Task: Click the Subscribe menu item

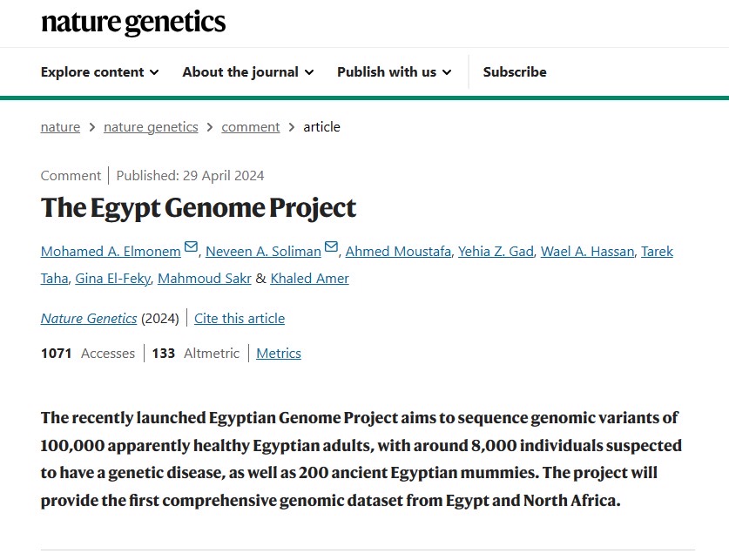Action: 515,72
